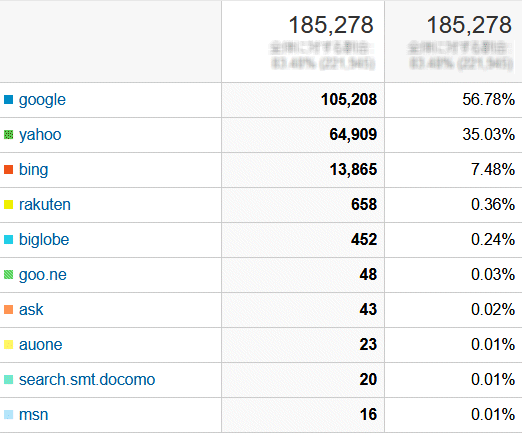Click the striped green swatch beside goo.ne
Image resolution: width=522 pixels, height=434 pixels.
pos(8,275)
